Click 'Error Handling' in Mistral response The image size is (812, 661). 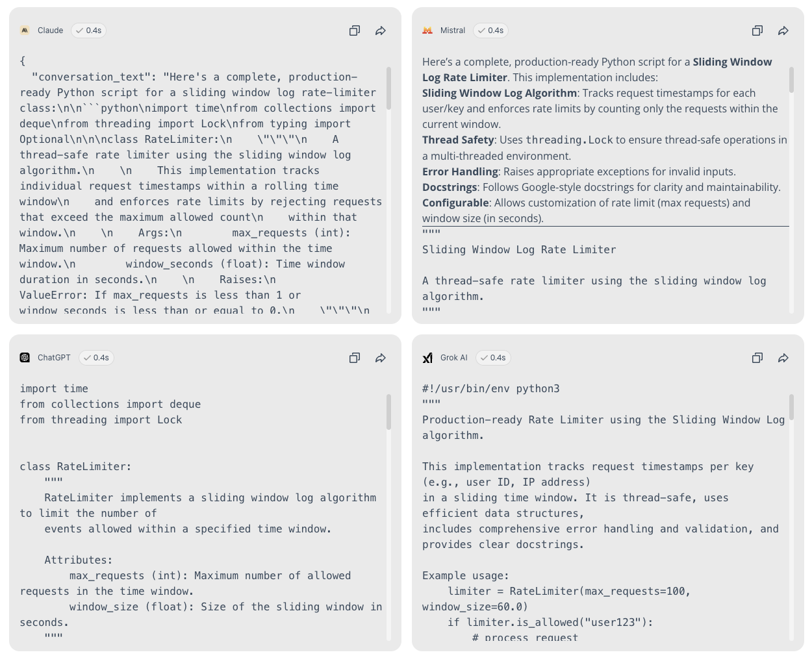click(460, 171)
